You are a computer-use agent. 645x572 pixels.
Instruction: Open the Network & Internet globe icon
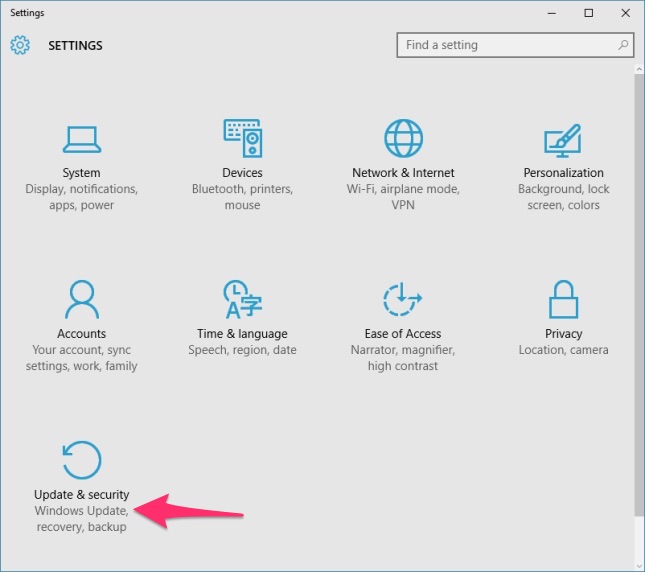coord(403,138)
